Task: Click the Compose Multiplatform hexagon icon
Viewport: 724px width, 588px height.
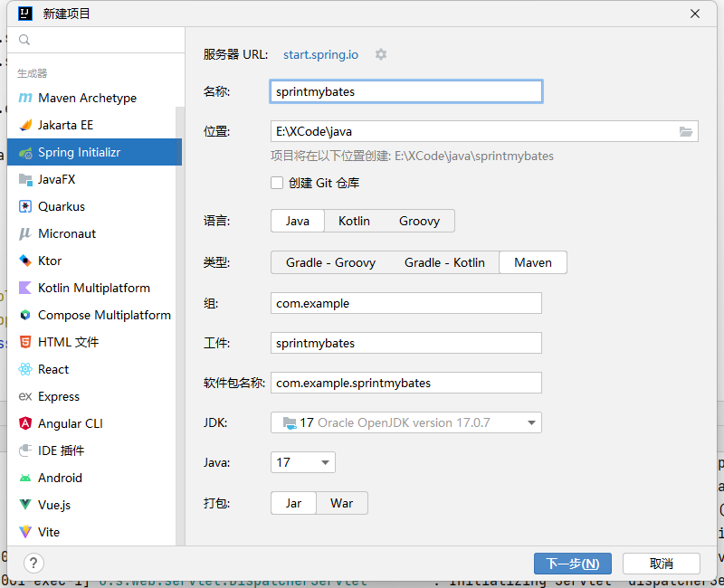Action: tap(25, 315)
